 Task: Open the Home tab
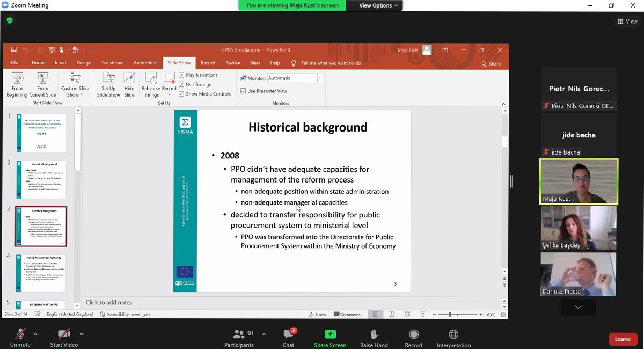38,63
